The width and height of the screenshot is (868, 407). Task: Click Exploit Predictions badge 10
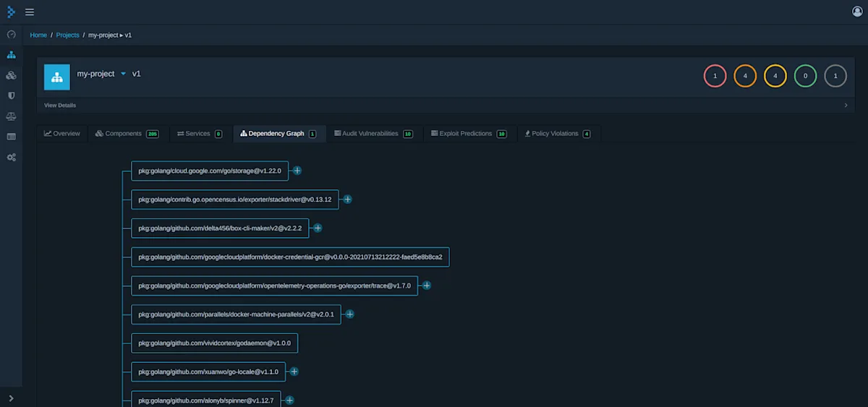[502, 134]
